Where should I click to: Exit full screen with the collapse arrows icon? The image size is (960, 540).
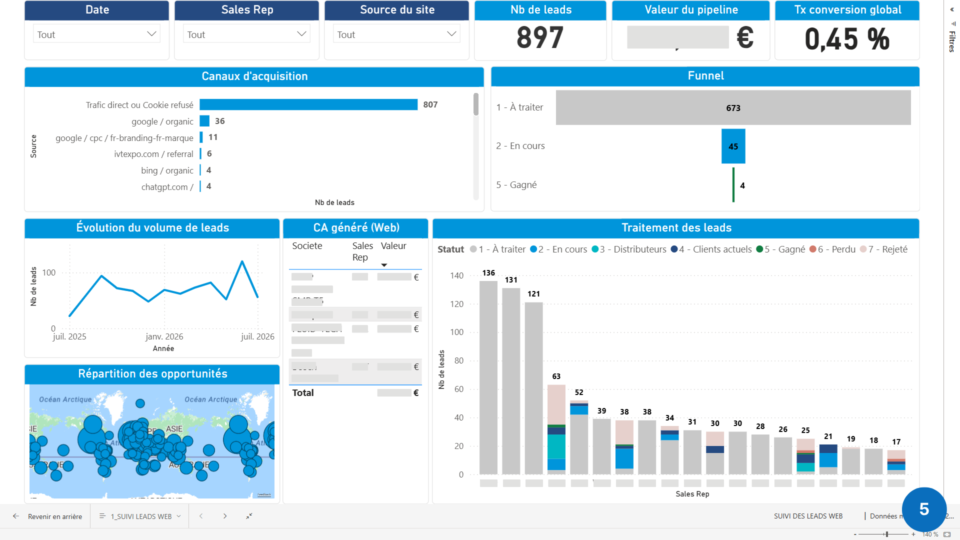tap(249, 516)
